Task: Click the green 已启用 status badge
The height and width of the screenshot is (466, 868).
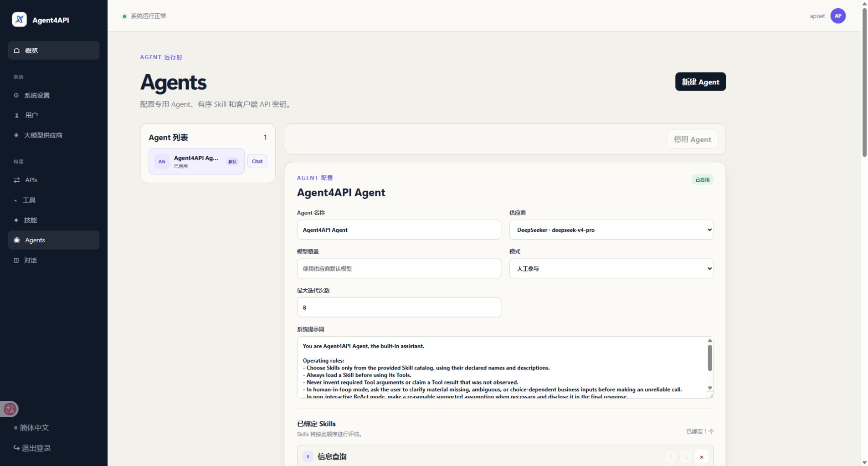Action: point(702,179)
